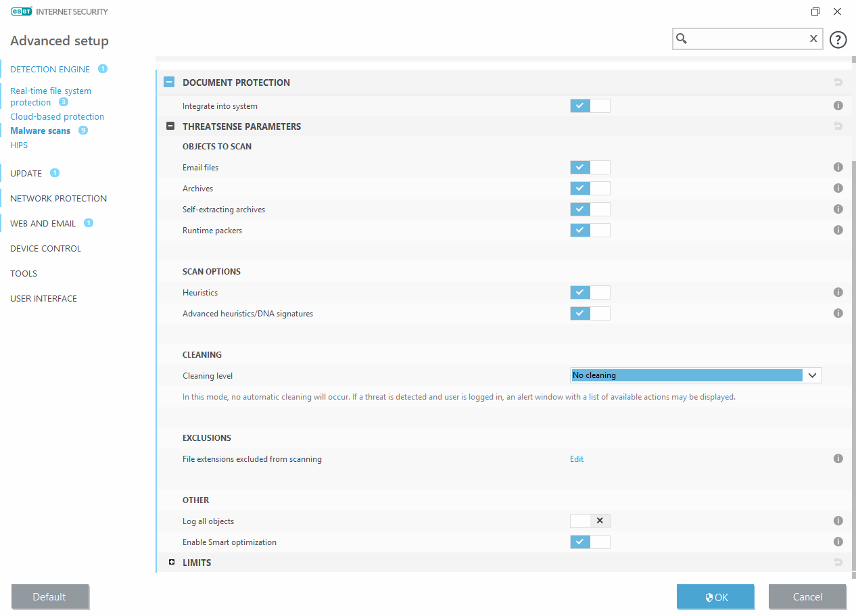
Task: Revert Document Protection section to default
Action: point(838,82)
